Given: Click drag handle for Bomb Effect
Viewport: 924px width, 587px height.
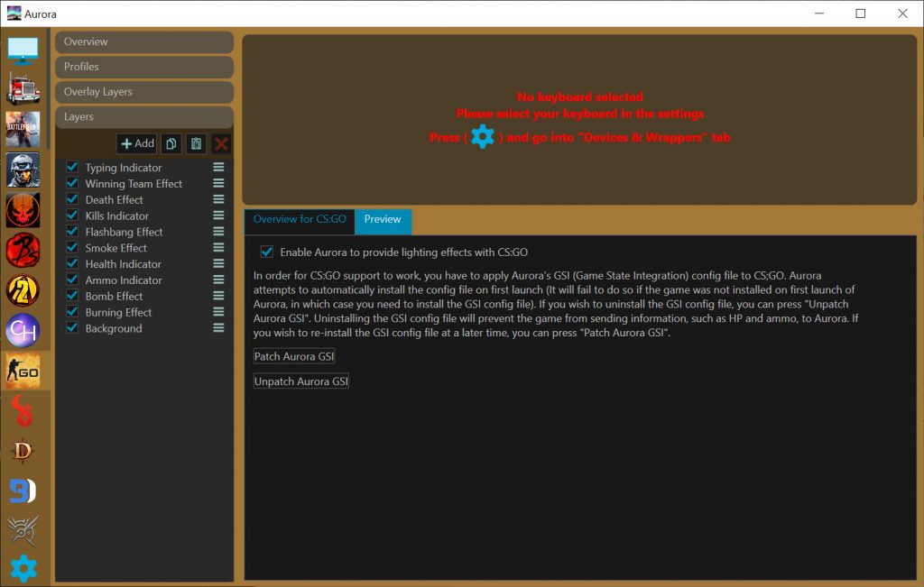Looking at the screenshot, I should (x=218, y=296).
